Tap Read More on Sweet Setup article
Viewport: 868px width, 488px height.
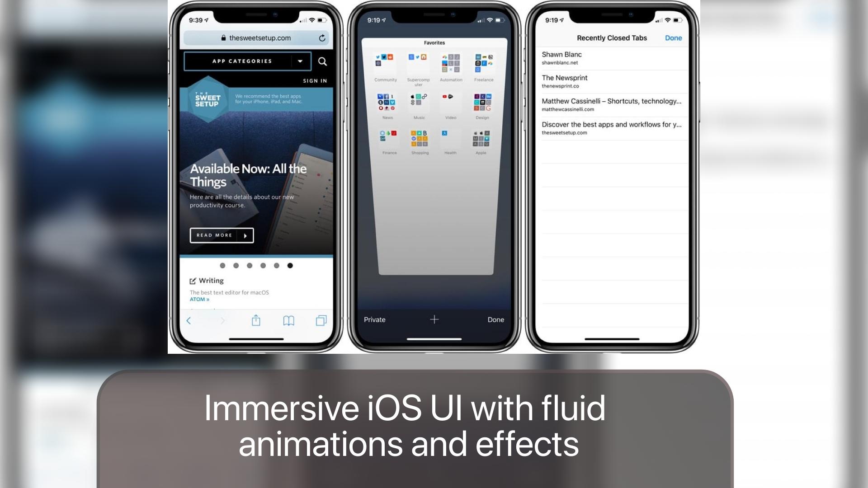220,235
